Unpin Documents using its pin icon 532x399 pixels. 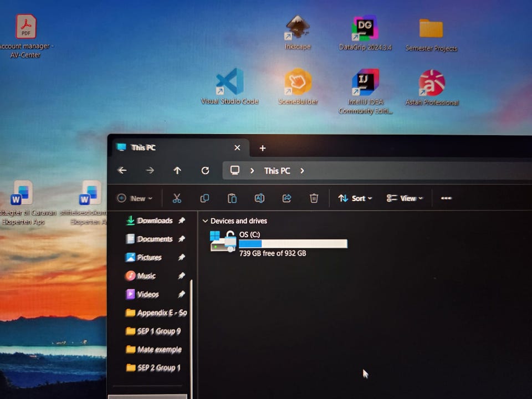[x=182, y=239]
